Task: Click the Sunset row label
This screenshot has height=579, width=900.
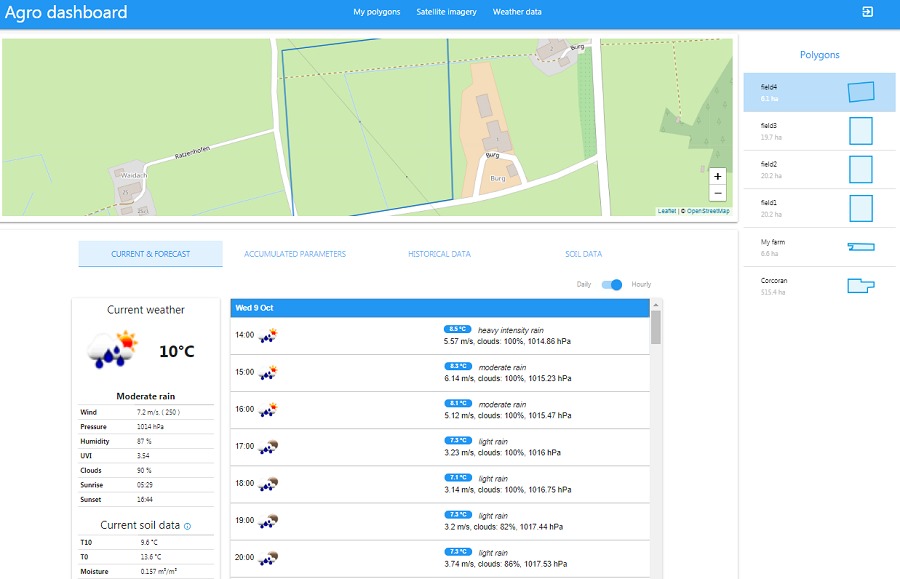Action: [x=91, y=500]
